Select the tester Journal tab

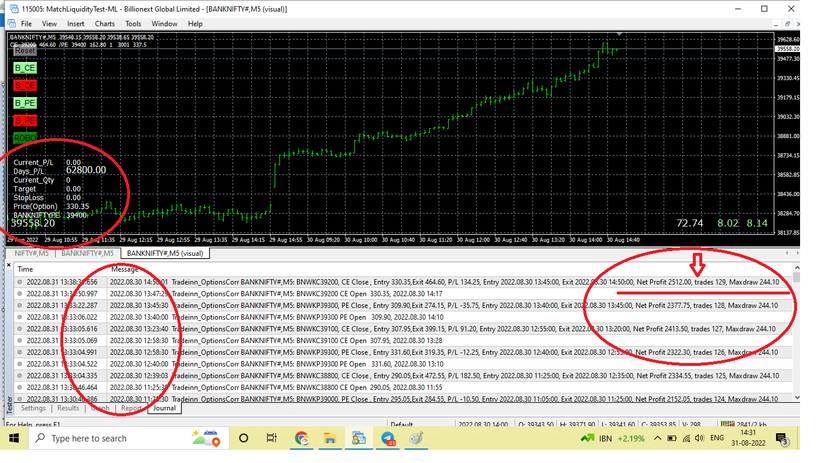coord(164,408)
